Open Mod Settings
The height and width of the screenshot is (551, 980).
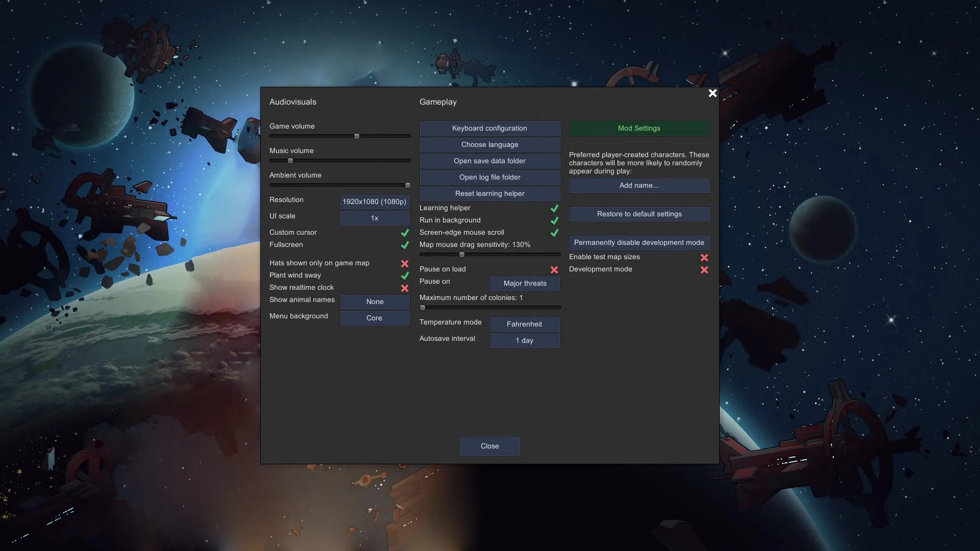(639, 128)
